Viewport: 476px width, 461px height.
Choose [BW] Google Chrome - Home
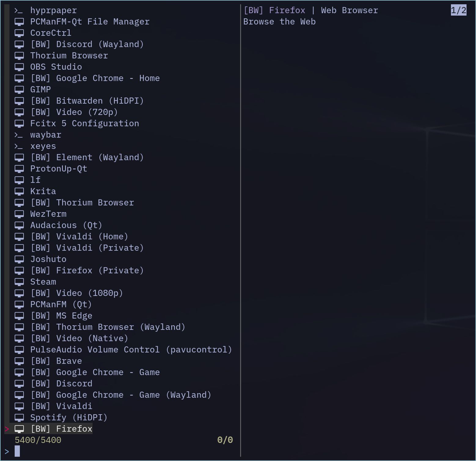[x=95, y=79]
